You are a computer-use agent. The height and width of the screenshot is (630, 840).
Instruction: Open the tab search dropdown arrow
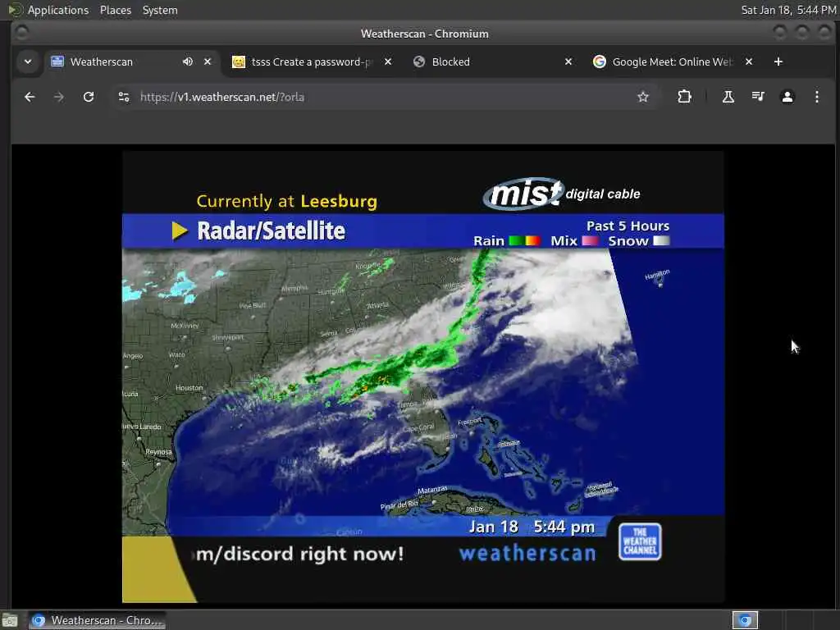pyautogui.click(x=28, y=62)
